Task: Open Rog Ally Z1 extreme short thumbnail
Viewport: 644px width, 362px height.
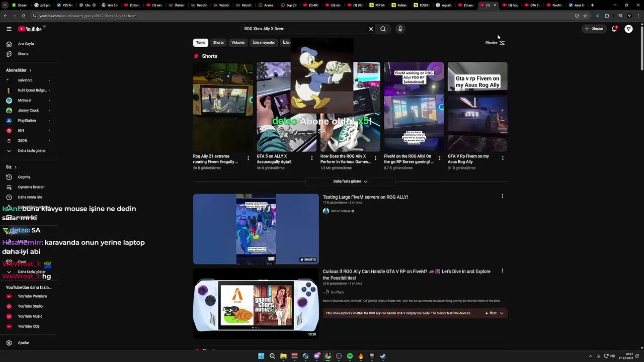Action: click(223, 107)
